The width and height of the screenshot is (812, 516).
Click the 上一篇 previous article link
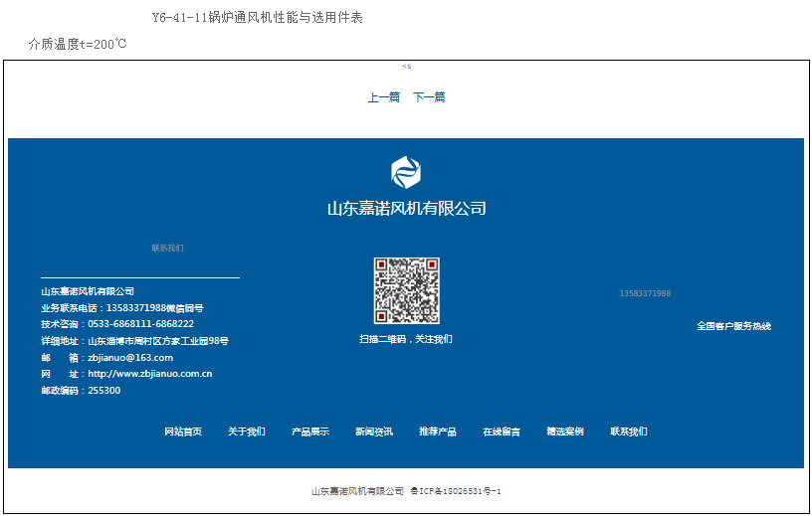(x=384, y=97)
